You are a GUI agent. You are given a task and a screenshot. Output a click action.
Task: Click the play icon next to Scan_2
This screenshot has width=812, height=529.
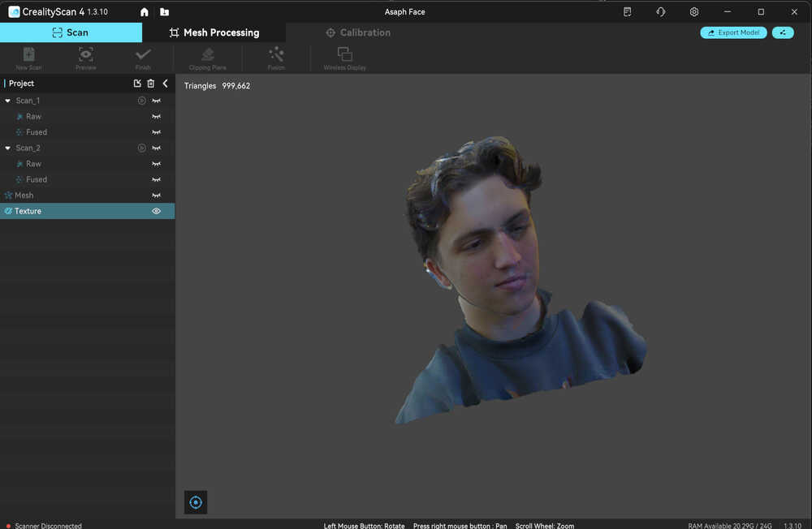pyautogui.click(x=141, y=148)
